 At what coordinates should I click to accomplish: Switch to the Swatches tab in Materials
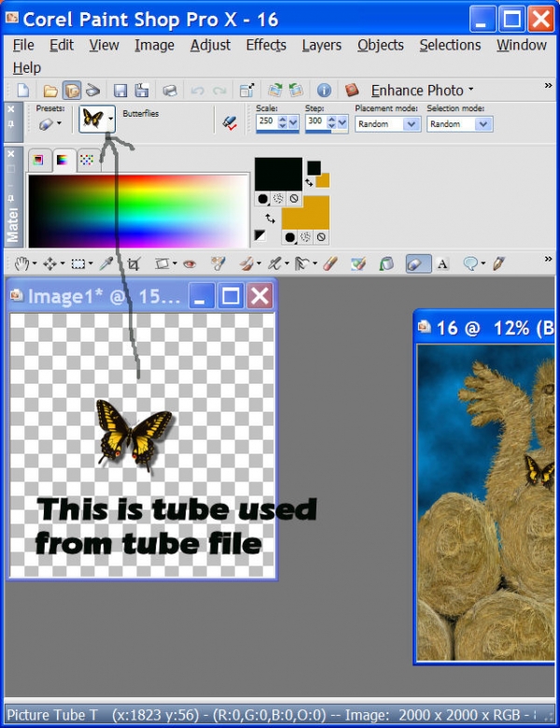click(x=87, y=161)
